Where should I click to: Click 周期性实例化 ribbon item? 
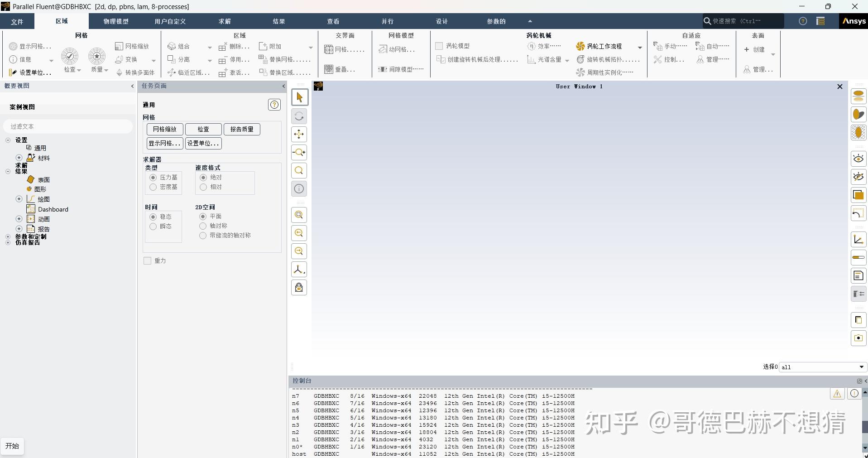pyautogui.click(x=604, y=72)
